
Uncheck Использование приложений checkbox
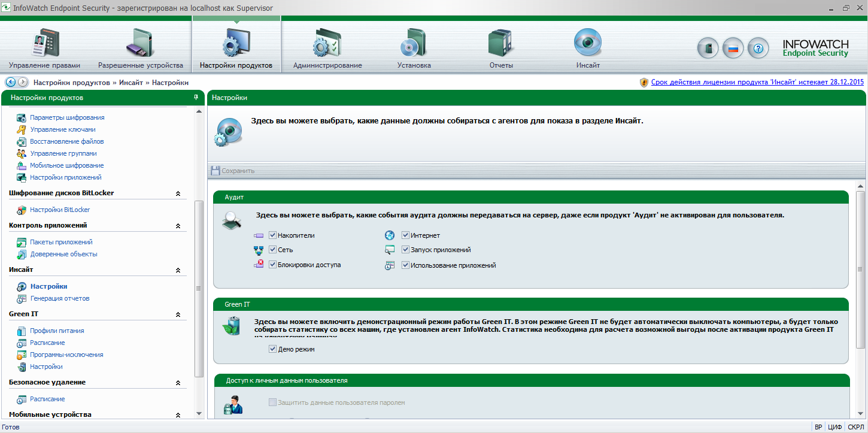(405, 265)
